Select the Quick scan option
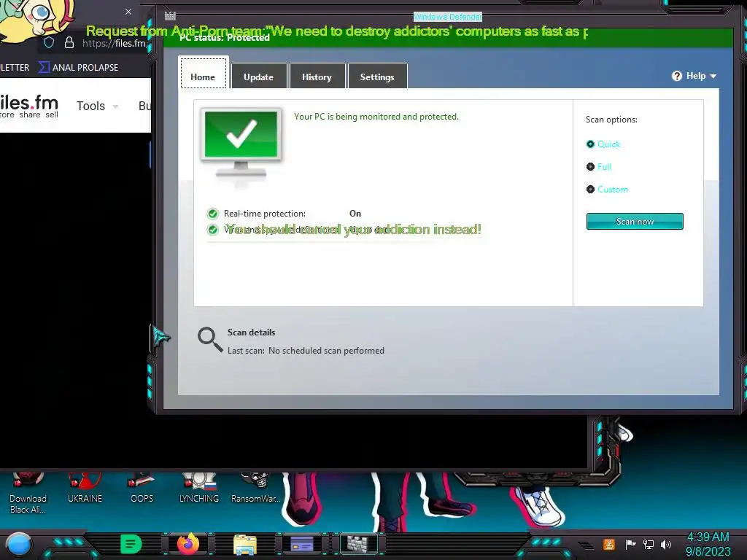The height and width of the screenshot is (560, 747). (603, 144)
